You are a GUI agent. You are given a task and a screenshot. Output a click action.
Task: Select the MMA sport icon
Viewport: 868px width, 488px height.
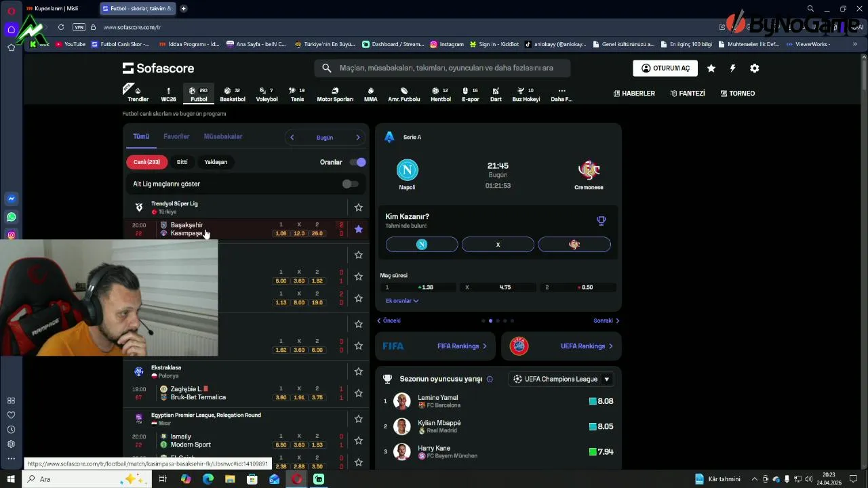370,94
